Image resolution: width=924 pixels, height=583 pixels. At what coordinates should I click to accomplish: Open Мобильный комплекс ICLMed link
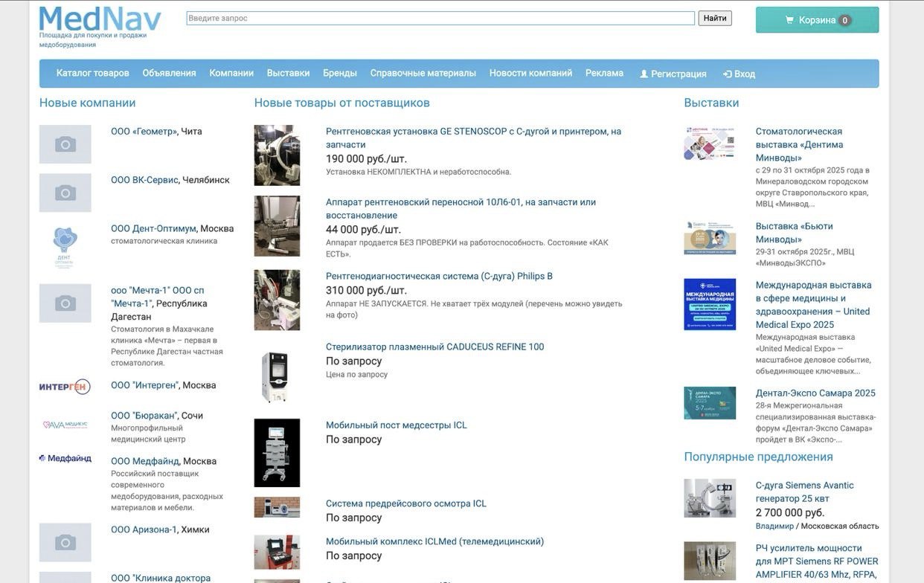[x=434, y=541]
